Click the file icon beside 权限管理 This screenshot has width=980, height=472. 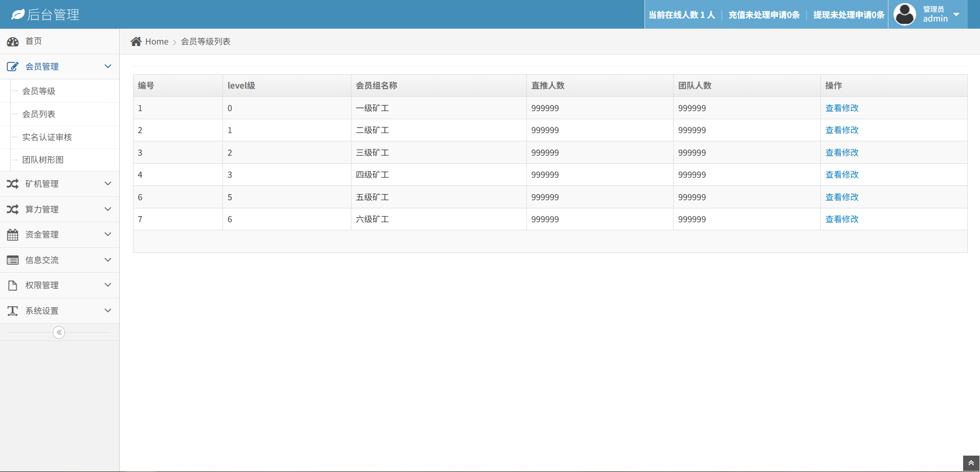tap(13, 286)
